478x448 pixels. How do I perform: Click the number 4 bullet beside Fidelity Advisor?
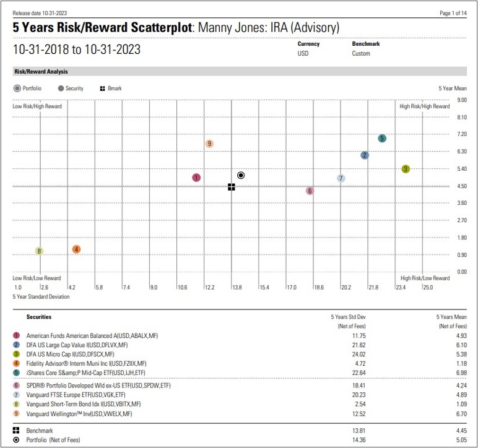17,363
